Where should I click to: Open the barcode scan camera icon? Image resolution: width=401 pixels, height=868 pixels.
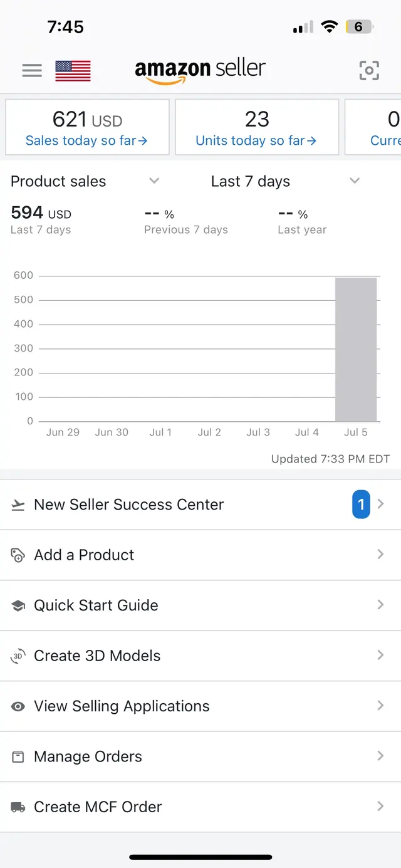369,71
